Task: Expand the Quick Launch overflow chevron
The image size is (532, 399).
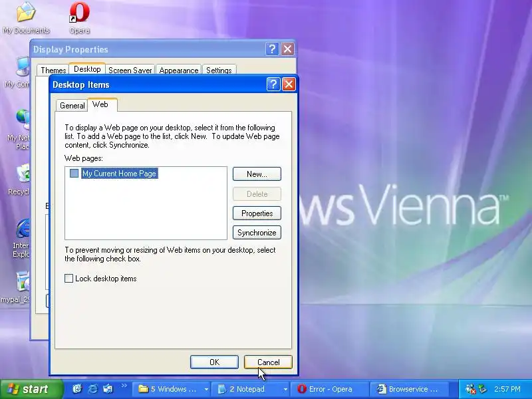Action: point(124,386)
